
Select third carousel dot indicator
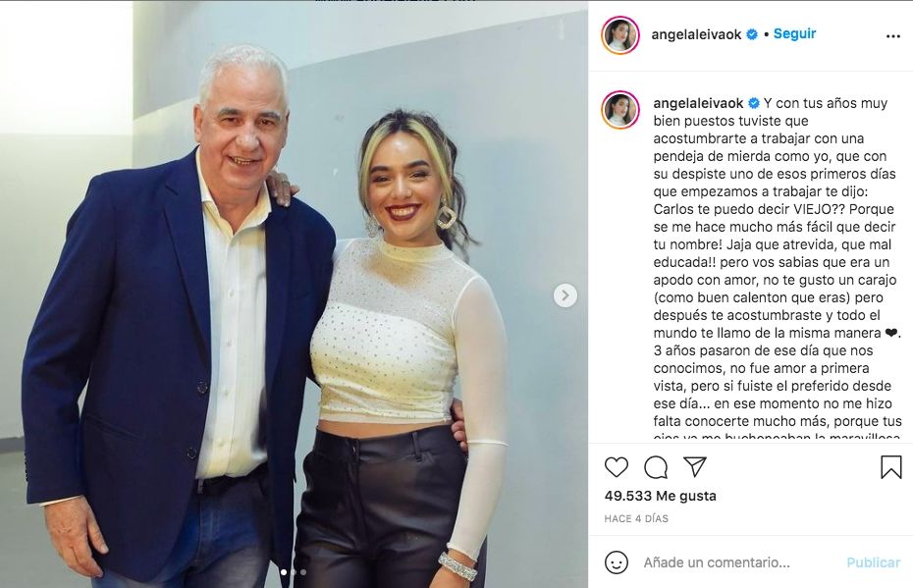[x=302, y=572]
